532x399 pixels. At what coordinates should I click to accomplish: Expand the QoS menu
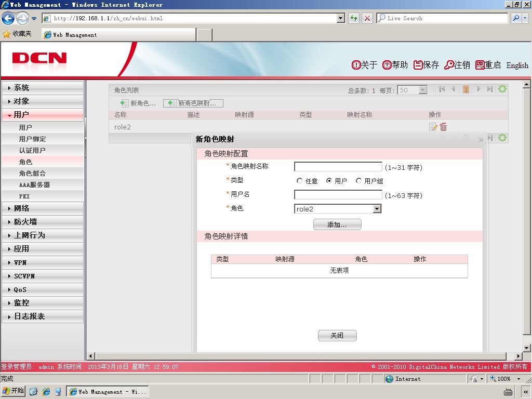pos(43,290)
